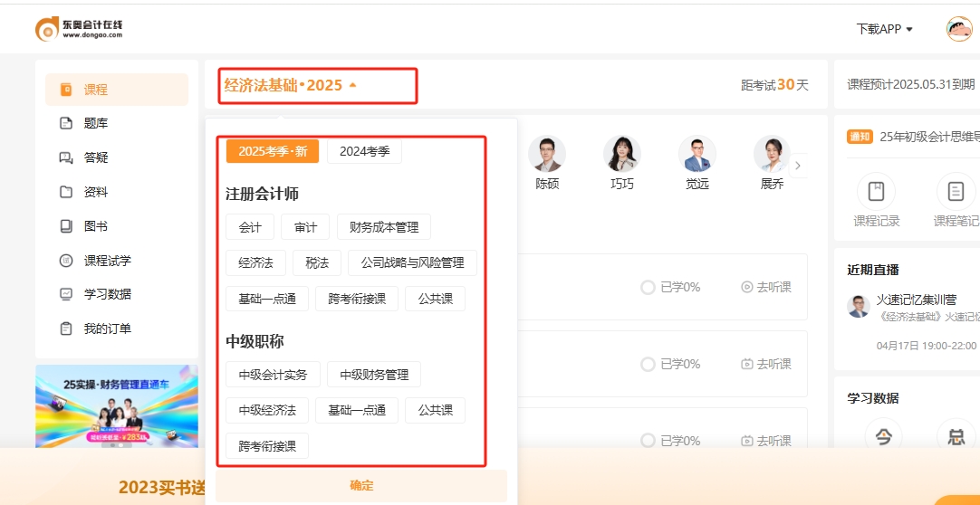
Task: Choose 公司战略与风险管理 subject
Action: 412,262
